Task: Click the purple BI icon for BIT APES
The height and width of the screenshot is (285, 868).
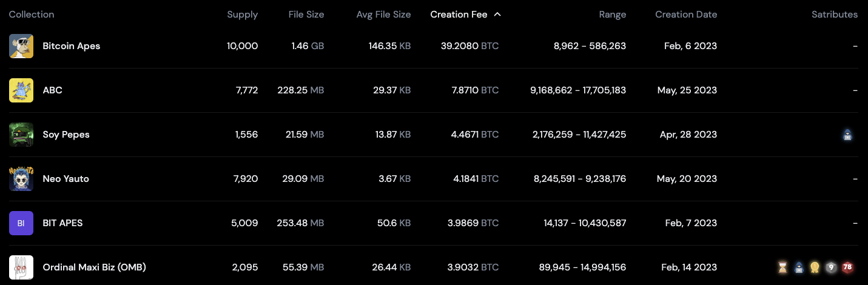Action: point(21,223)
